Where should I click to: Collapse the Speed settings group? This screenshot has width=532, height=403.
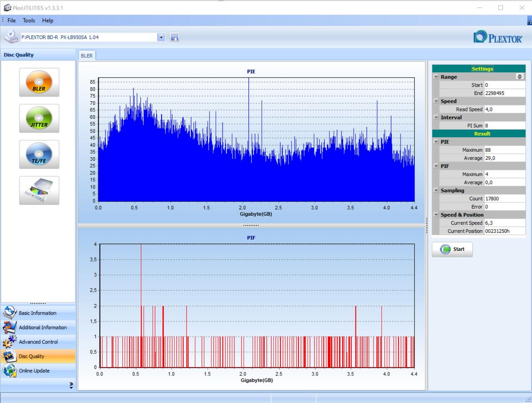[x=436, y=101]
